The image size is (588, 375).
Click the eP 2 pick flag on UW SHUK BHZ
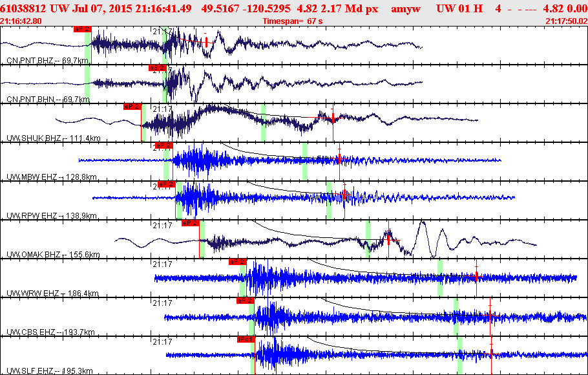[x=132, y=107]
